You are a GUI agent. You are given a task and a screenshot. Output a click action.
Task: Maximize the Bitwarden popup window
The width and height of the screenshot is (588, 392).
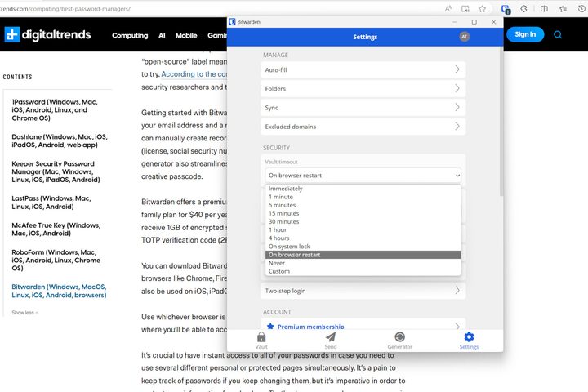(474, 22)
